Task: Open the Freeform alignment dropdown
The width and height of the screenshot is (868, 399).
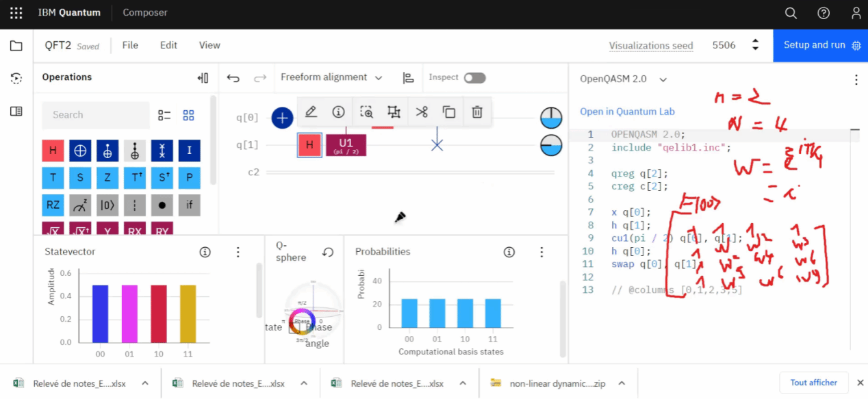Action: pyautogui.click(x=331, y=78)
